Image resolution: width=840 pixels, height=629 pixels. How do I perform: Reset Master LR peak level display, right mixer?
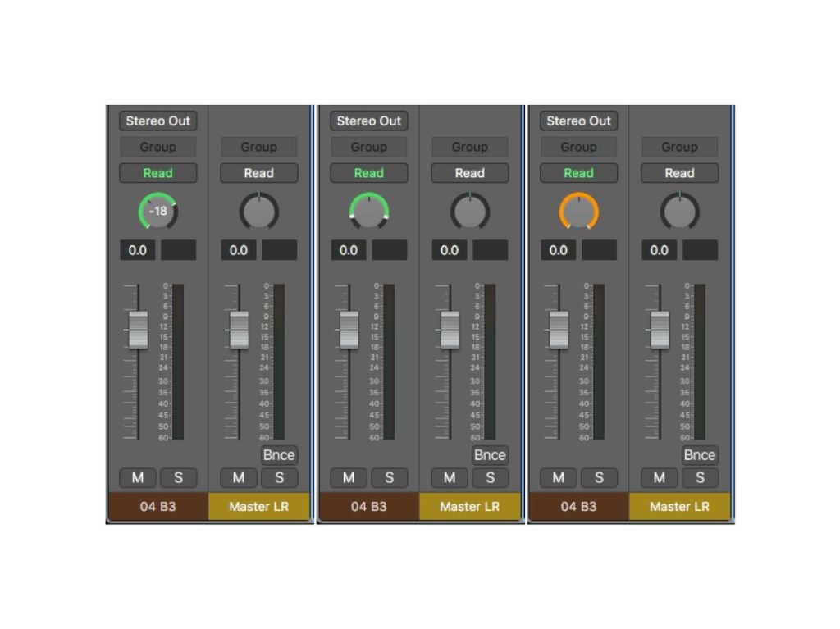coord(701,250)
